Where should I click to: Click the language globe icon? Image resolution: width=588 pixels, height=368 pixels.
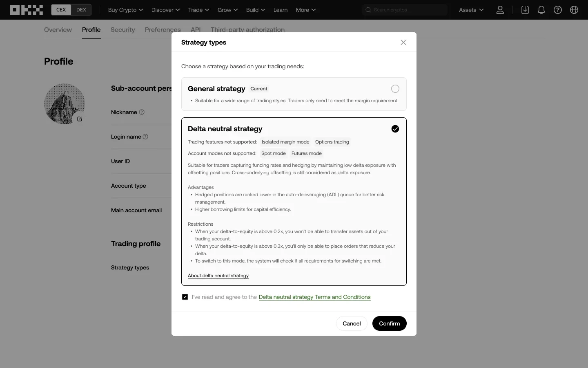tap(574, 10)
